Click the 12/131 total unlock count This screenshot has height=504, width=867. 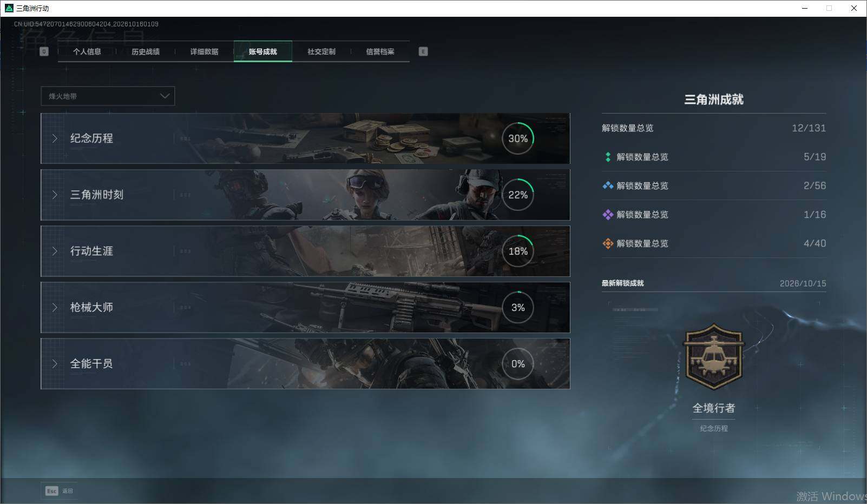tap(809, 128)
